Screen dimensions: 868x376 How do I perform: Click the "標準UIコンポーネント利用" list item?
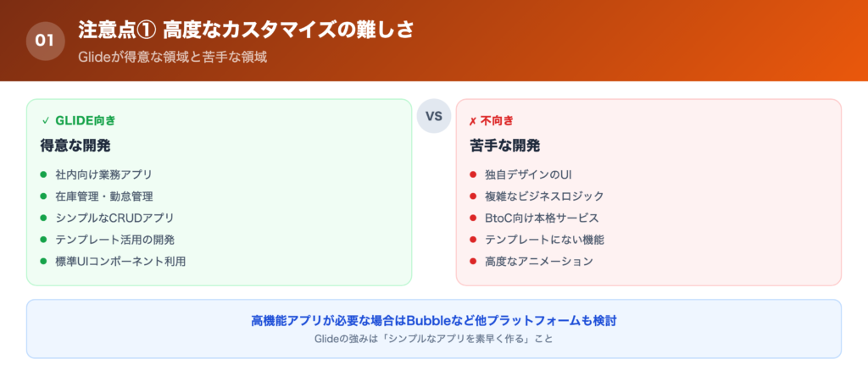[120, 261]
